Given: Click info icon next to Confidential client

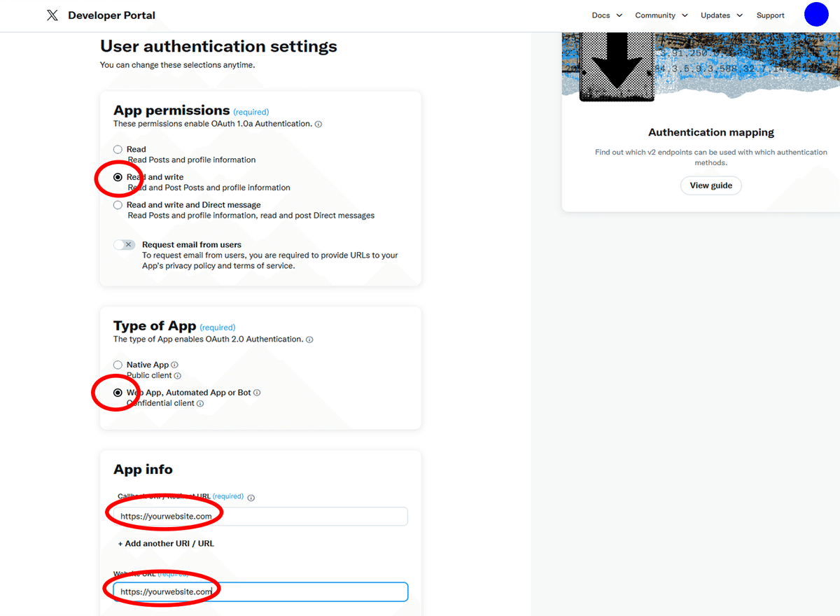Looking at the screenshot, I should click(200, 404).
